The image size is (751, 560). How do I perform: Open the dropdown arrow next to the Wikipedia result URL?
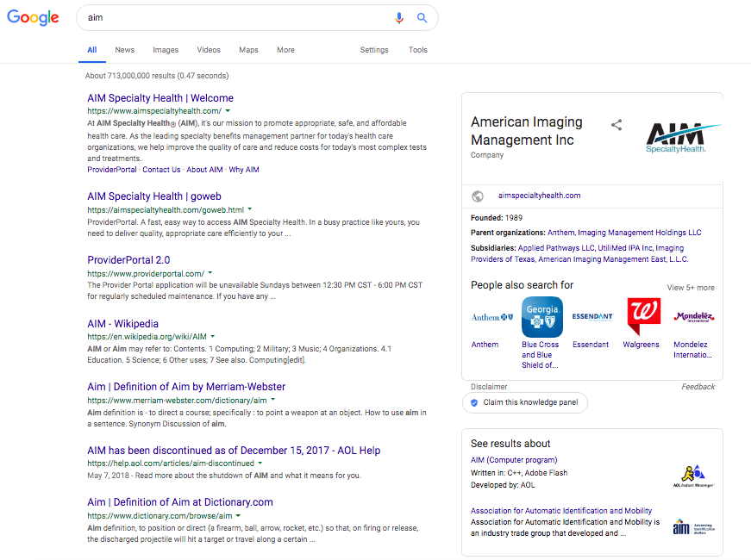pos(213,337)
